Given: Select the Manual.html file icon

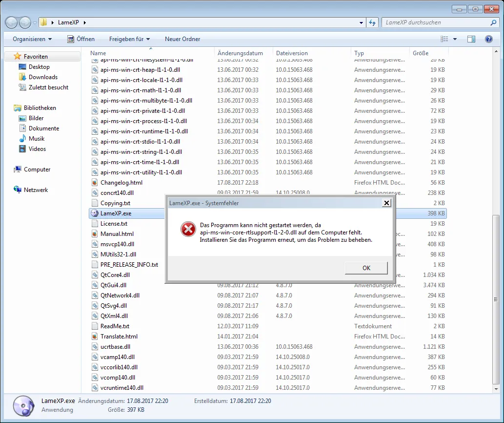Looking at the screenshot, I should pos(95,234).
